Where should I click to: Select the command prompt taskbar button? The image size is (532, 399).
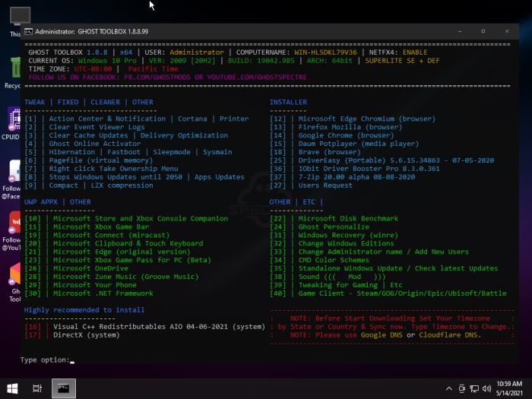coord(63,388)
